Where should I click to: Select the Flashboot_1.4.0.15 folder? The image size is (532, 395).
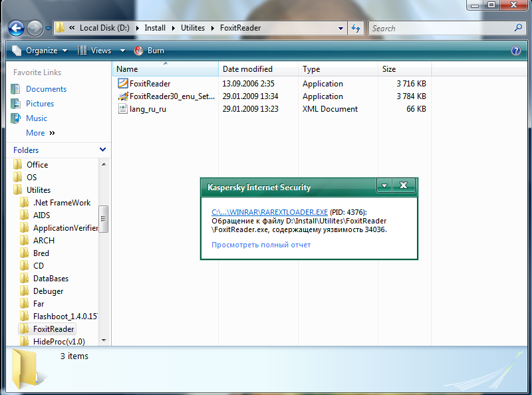65,317
